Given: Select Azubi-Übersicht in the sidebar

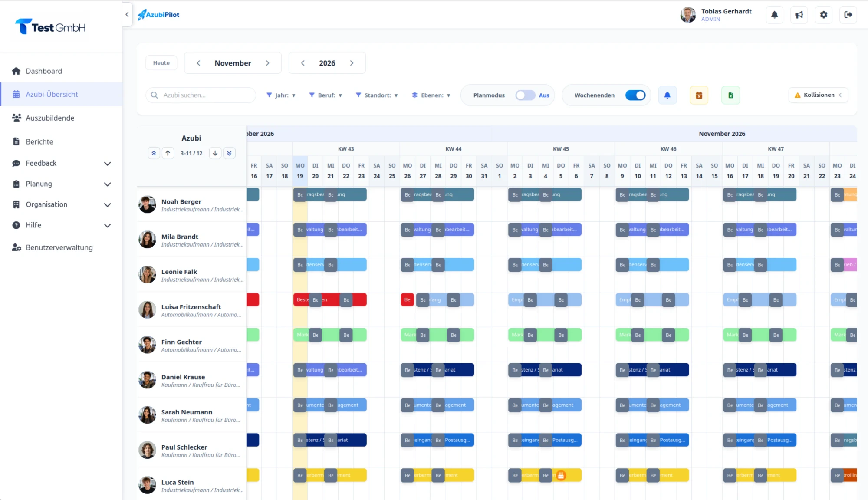Looking at the screenshot, I should coord(61,94).
